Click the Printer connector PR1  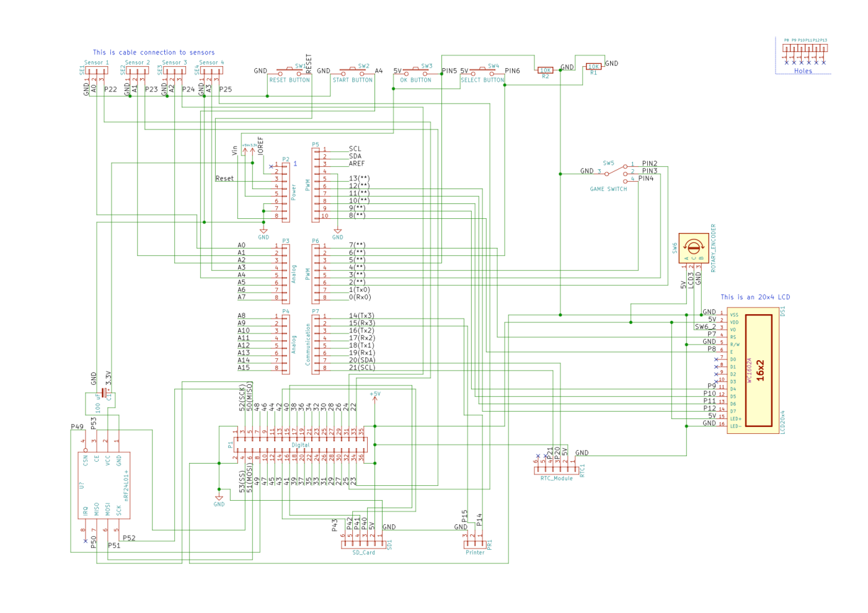tap(475, 544)
